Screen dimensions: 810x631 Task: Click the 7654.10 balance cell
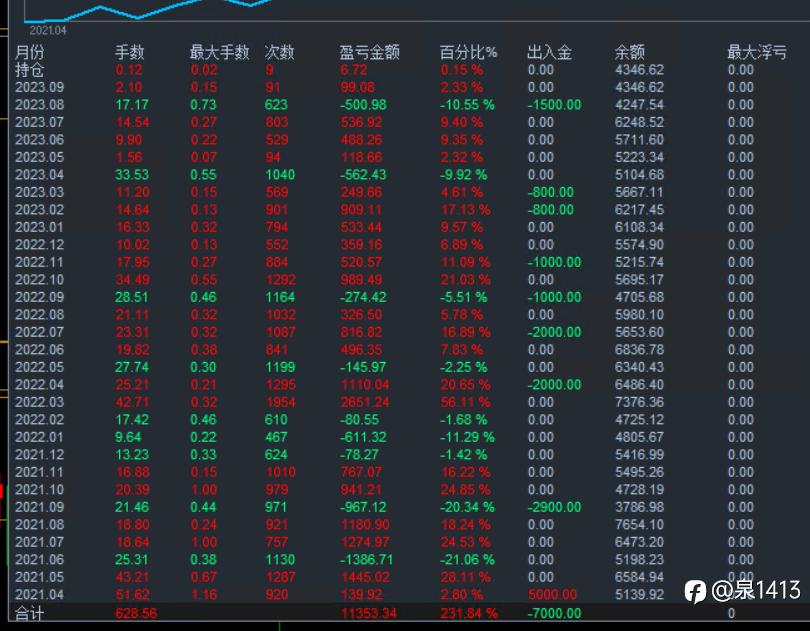pos(640,525)
